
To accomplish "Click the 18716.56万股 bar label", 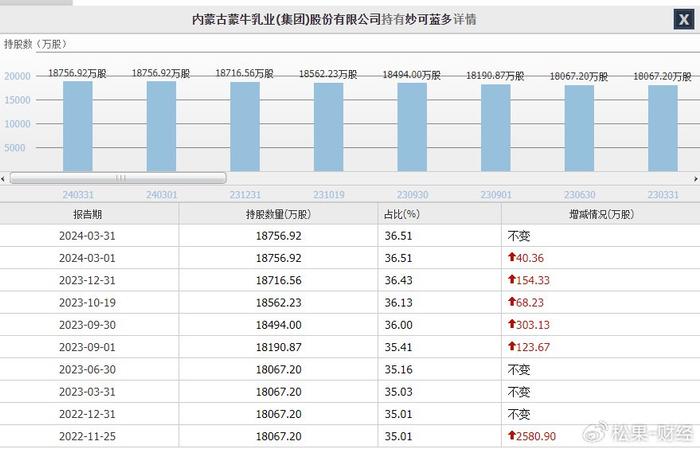I will pyautogui.click(x=245, y=73).
